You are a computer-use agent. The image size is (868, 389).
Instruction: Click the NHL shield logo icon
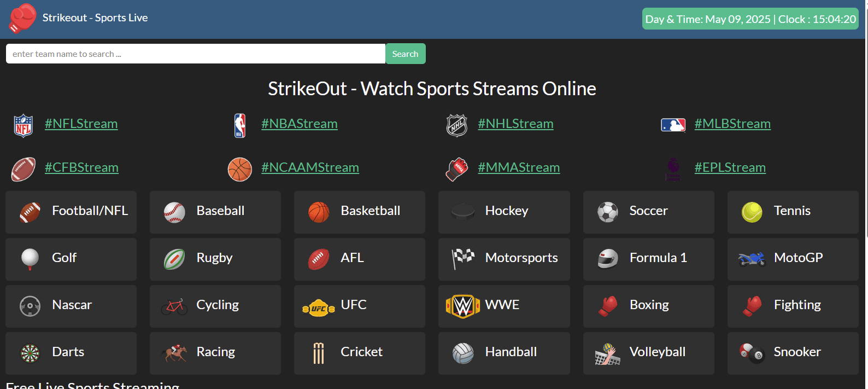pos(457,126)
